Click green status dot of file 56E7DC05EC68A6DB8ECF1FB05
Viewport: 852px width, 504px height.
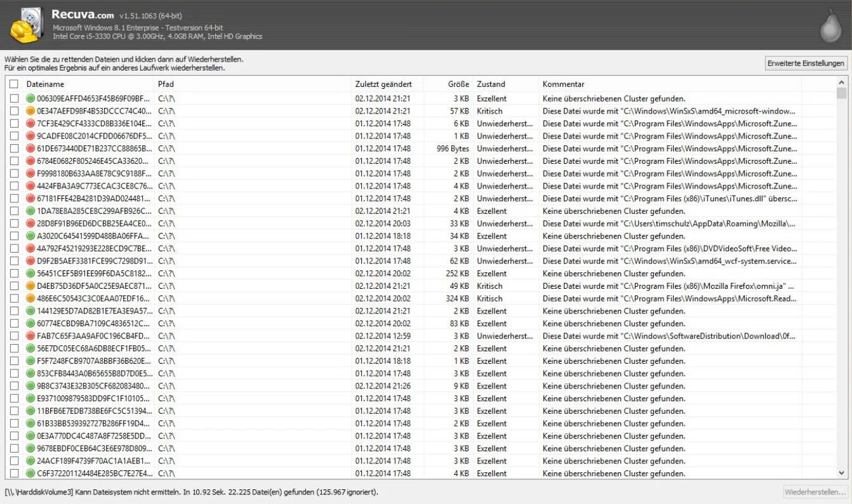point(30,348)
